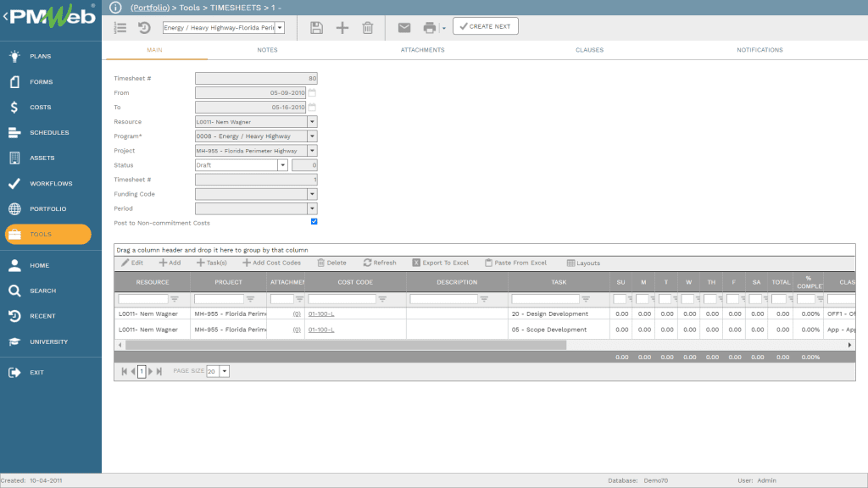Add a new record with plus icon
The height and width of the screenshot is (488, 868).
(342, 28)
